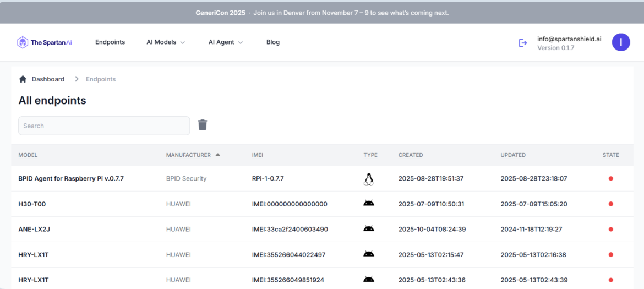Sort by the Created column header
644x289 pixels.
(x=411, y=155)
